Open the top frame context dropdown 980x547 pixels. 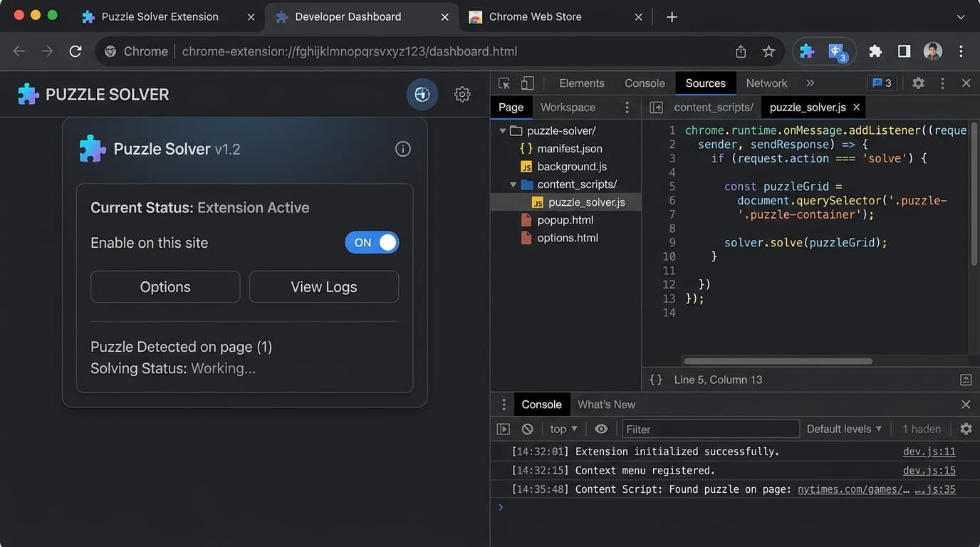(562, 428)
